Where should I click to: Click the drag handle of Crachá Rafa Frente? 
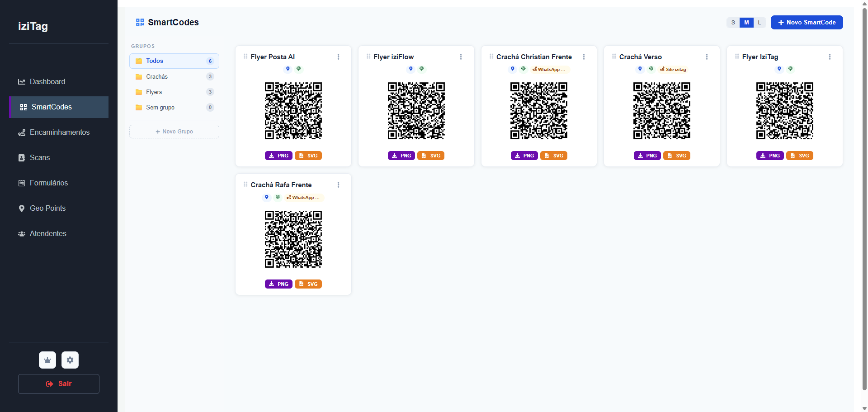click(245, 185)
